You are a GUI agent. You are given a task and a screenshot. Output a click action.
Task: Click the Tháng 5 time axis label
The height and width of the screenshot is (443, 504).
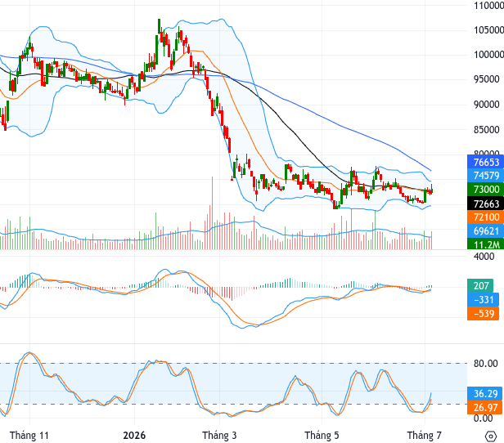322,436
